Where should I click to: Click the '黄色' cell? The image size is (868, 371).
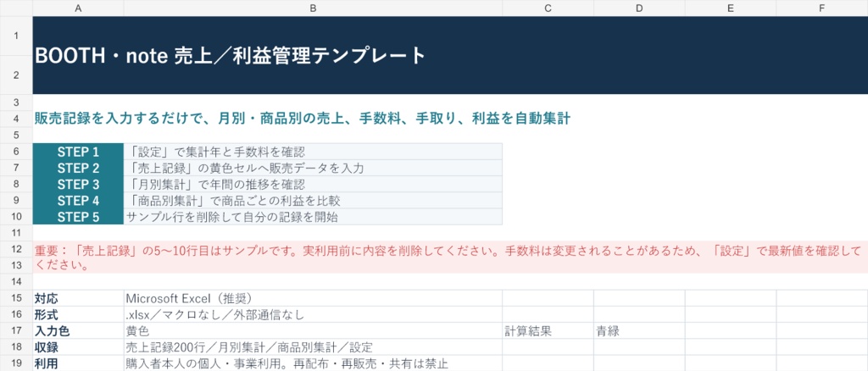(x=313, y=330)
